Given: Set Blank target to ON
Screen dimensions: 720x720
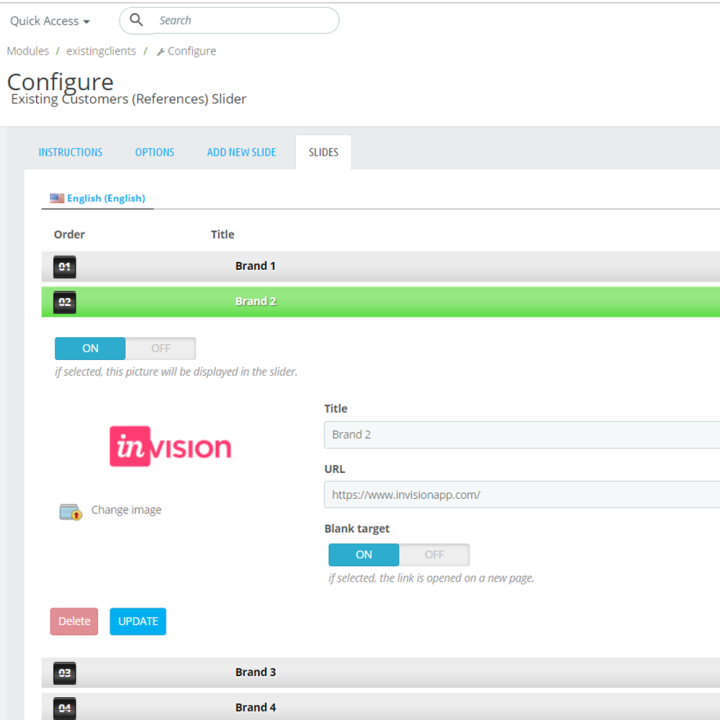Looking at the screenshot, I should pos(364,555).
